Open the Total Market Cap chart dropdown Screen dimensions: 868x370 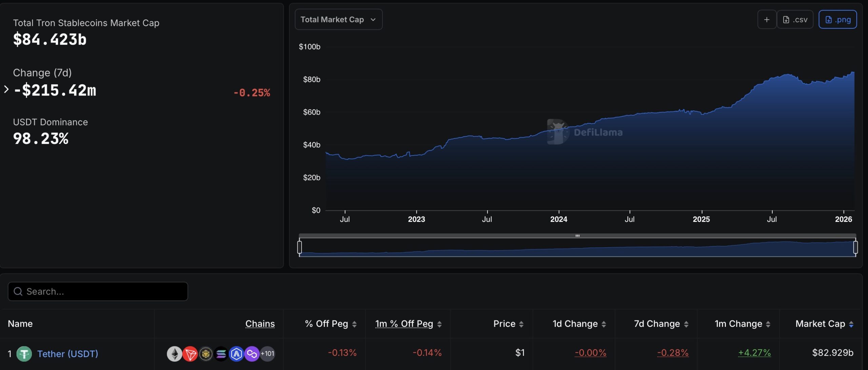point(338,19)
